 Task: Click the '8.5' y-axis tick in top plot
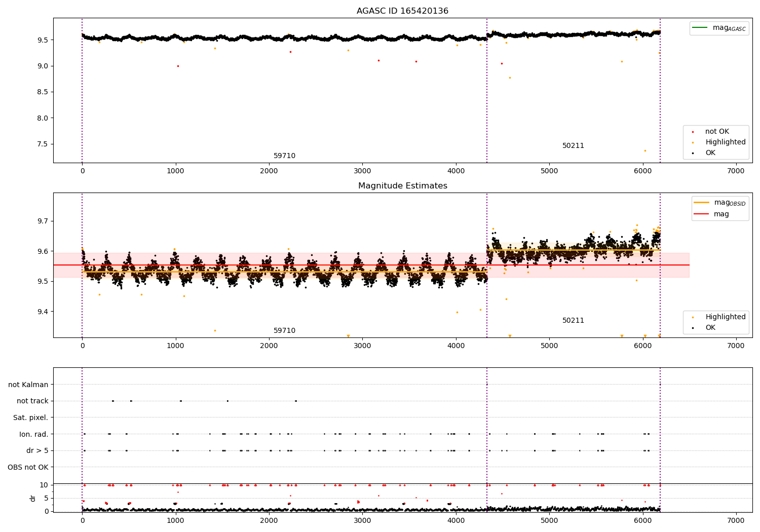tap(43, 92)
